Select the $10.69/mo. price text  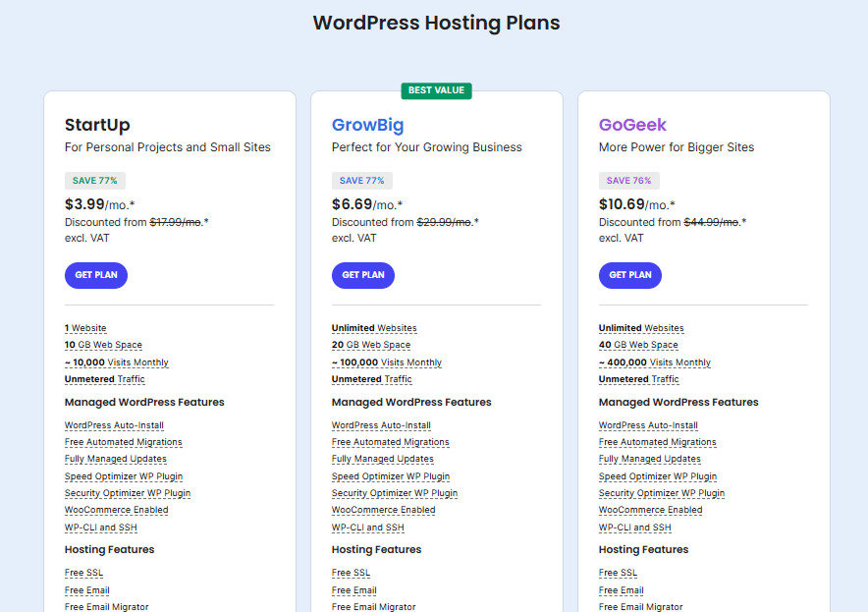click(636, 204)
